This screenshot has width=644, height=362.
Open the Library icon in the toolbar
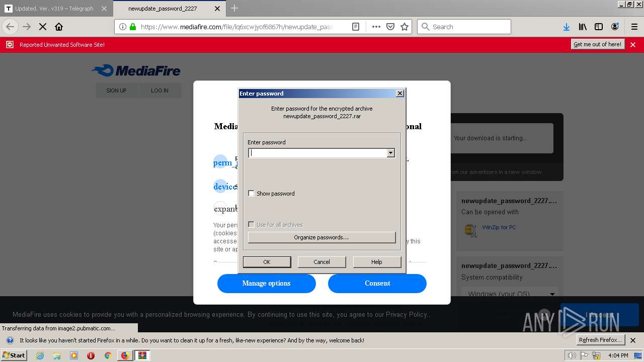coord(583,27)
